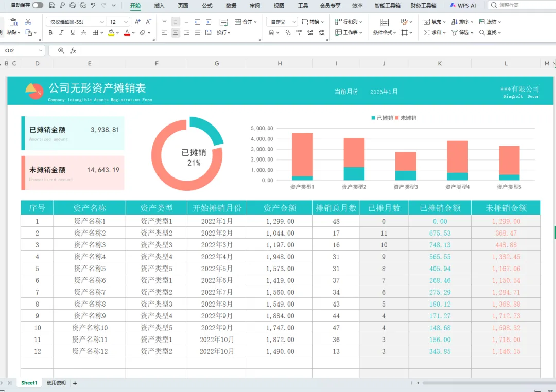Expand the quick access toolbar customize arrow

point(113,5)
